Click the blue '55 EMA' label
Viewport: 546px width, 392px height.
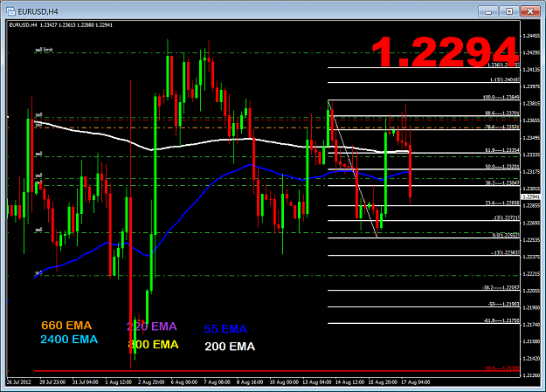(x=225, y=329)
